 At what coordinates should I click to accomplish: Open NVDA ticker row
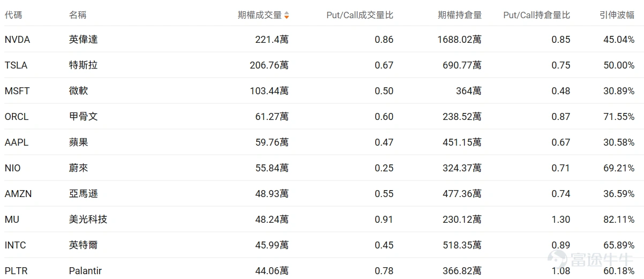[x=17, y=40]
